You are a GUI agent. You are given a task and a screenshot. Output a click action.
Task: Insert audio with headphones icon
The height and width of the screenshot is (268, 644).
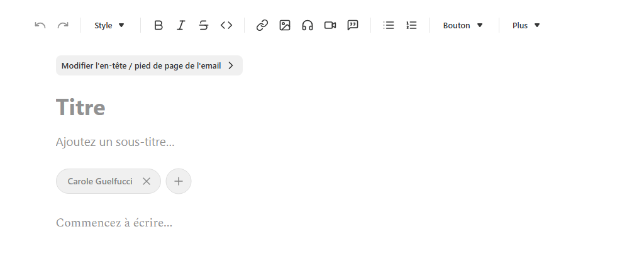308,25
